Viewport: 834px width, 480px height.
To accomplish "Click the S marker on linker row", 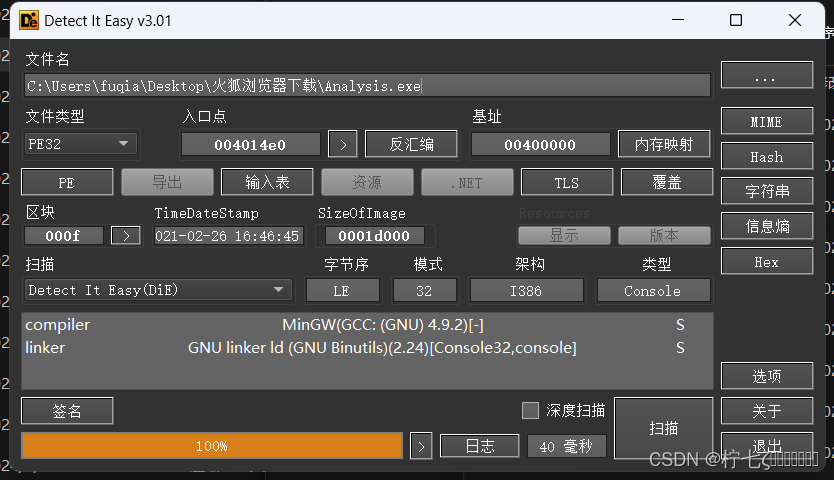I will coord(680,347).
